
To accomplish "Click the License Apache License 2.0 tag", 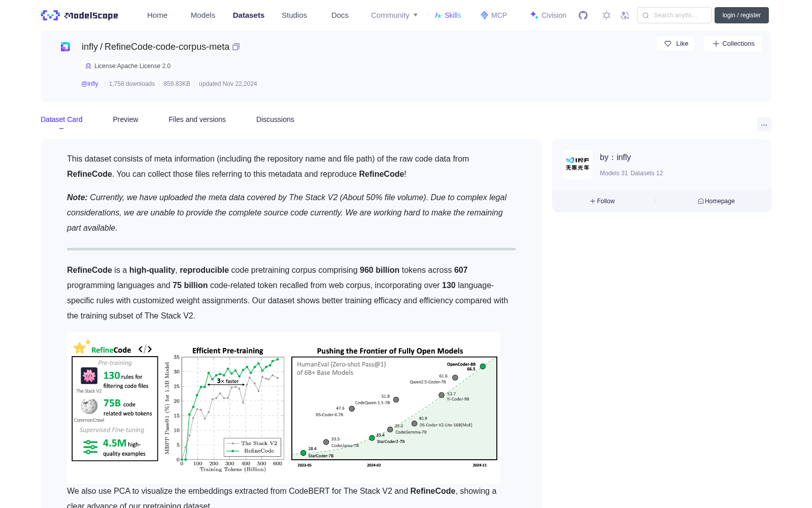I will [x=127, y=66].
